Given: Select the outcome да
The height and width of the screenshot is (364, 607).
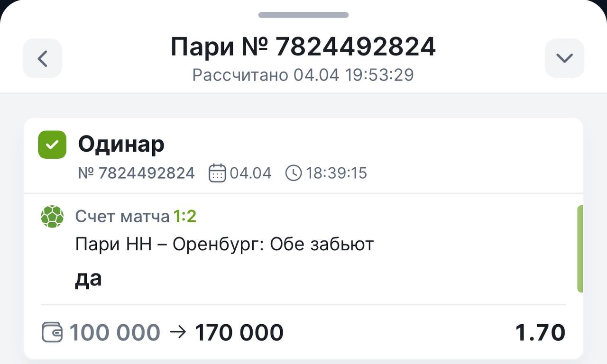Looking at the screenshot, I should (88, 279).
